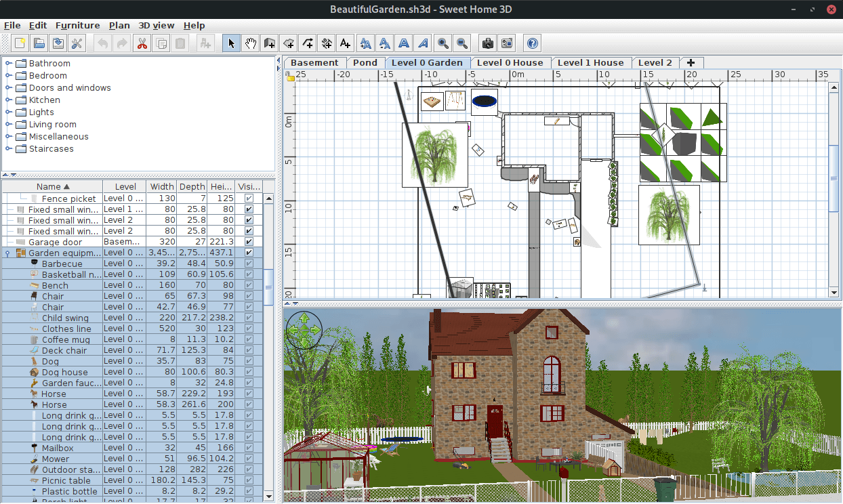The image size is (843, 504).
Task: Expand the Staircases category
Action: click(9, 148)
